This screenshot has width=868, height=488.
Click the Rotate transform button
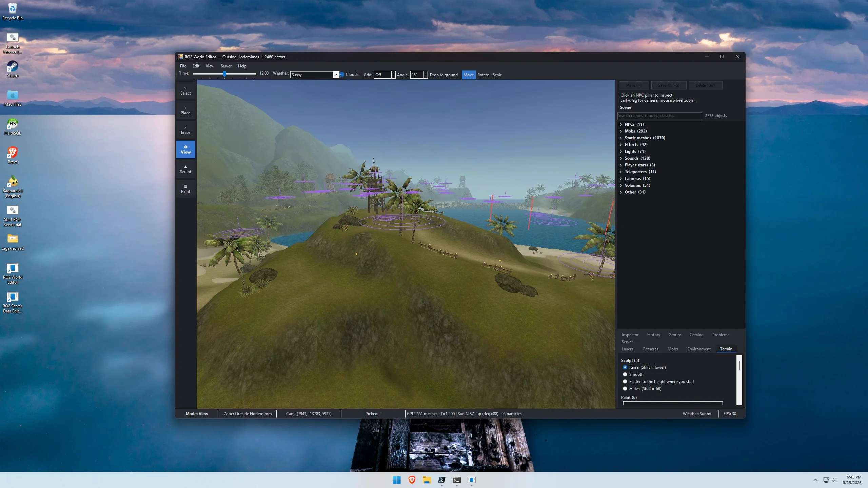point(483,75)
